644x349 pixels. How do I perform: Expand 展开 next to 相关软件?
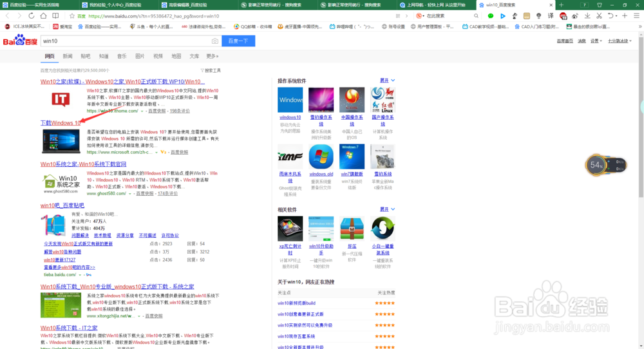click(387, 209)
